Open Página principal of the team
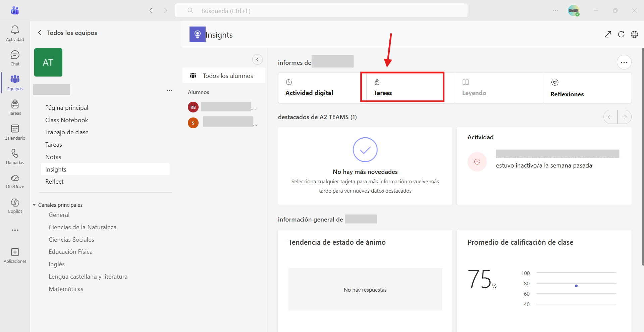The width and height of the screenshot is (644, 332). click(67, 108)
